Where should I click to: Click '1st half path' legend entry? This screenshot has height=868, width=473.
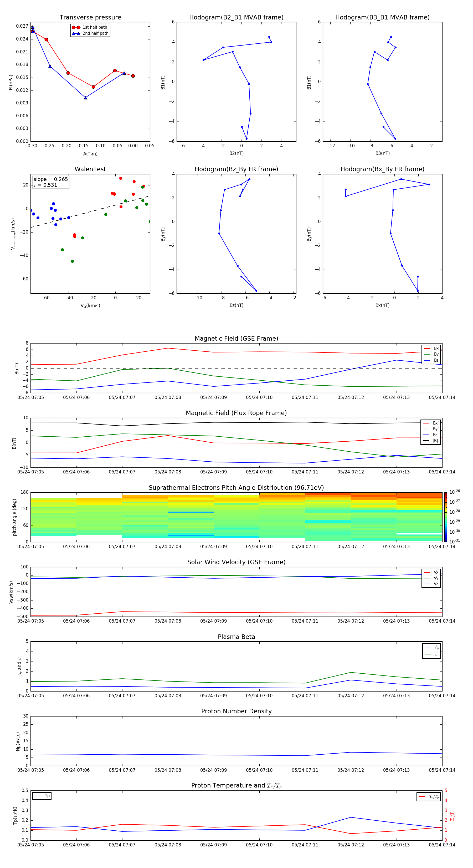point(90,27)
